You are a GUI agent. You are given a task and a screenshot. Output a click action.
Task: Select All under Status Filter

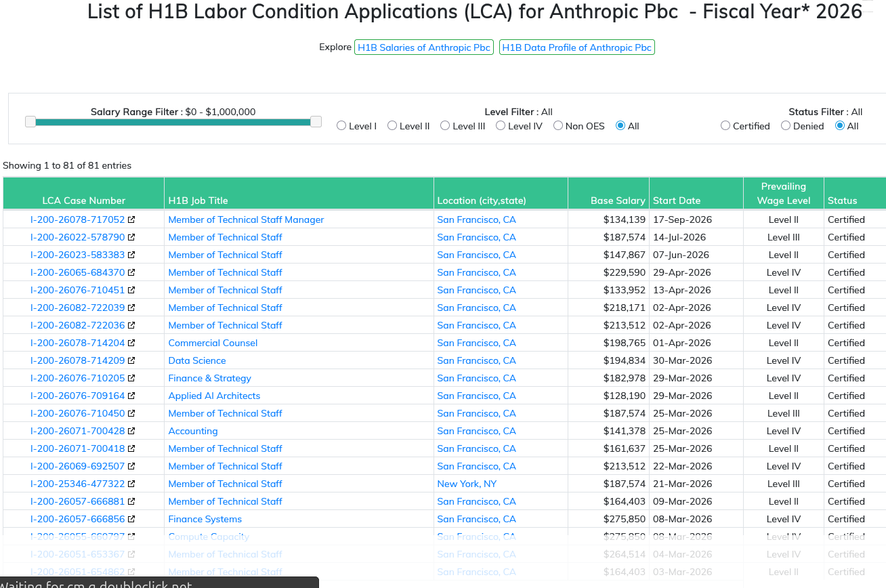coord(840,125)
